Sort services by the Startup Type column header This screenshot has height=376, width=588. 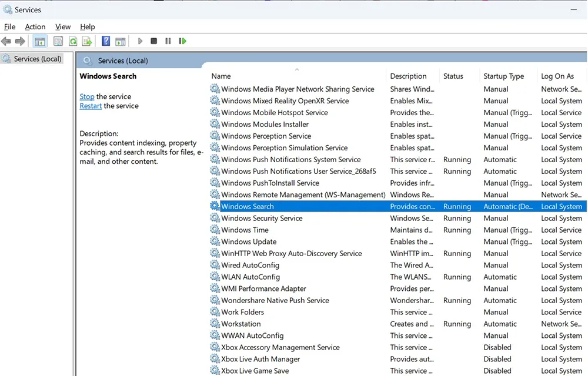coord(504,76)
